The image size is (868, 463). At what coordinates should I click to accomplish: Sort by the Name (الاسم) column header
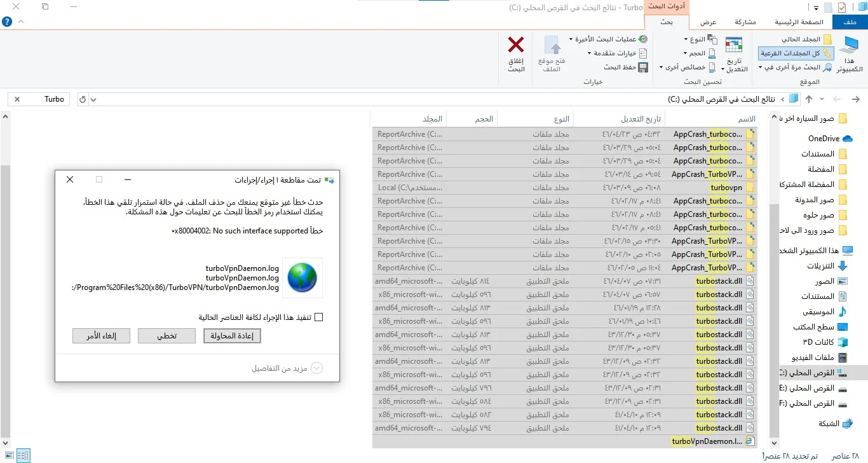[710, 119]
